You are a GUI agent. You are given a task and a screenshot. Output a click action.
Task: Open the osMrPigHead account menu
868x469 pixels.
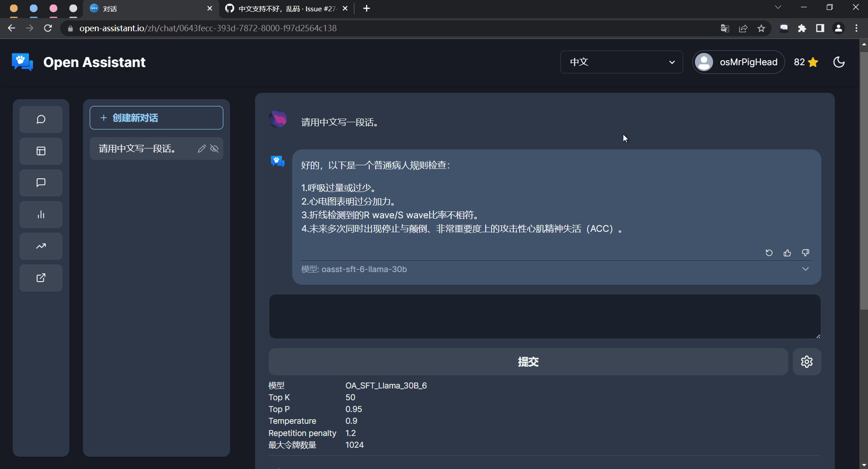(x=738, y=62)
